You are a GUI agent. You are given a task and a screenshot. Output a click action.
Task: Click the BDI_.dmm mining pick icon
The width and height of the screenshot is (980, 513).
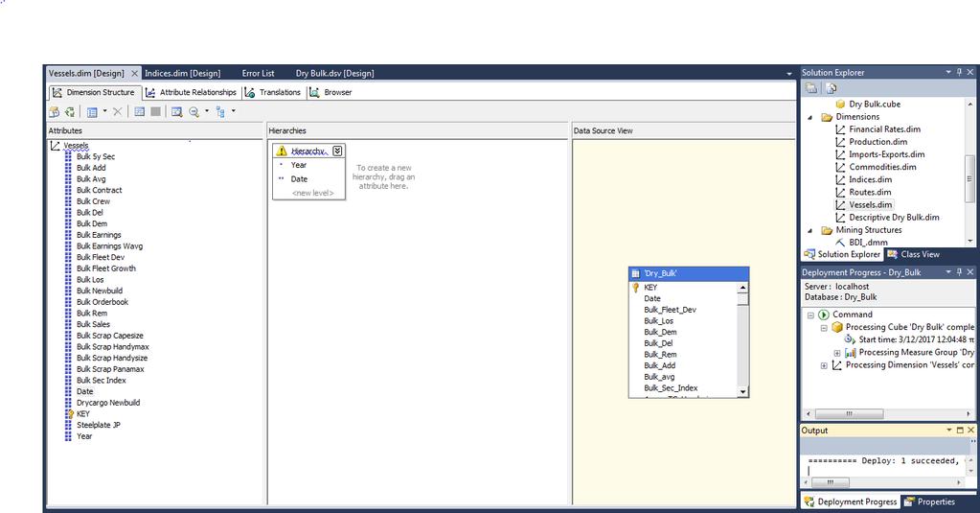coord(841,242)
